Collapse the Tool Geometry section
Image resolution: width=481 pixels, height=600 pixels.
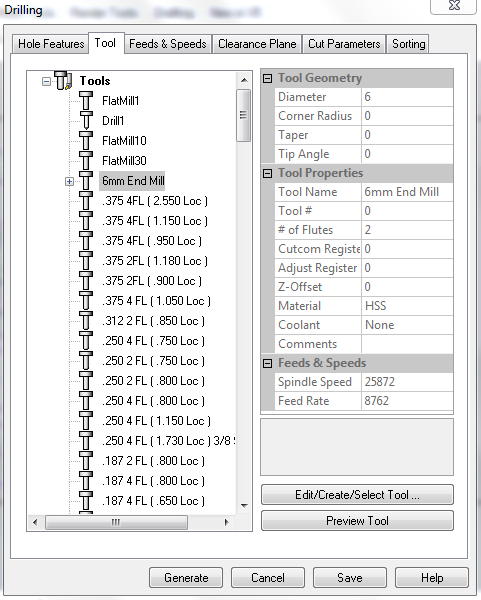pos(267,78)
